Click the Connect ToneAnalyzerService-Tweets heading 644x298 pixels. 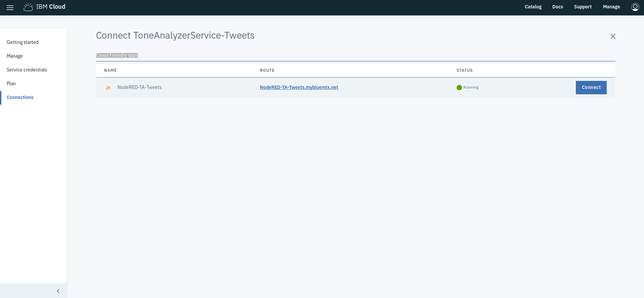pyautogui.click(x=175, y=35)
